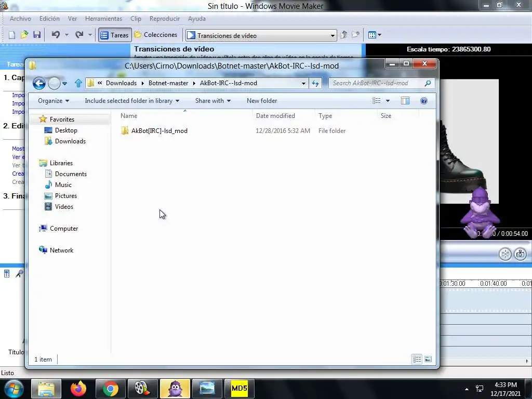532x399 pixels.
Task: Focus the Search AkBot-IRC--lsd-mod field
Action: coord(381,83)
